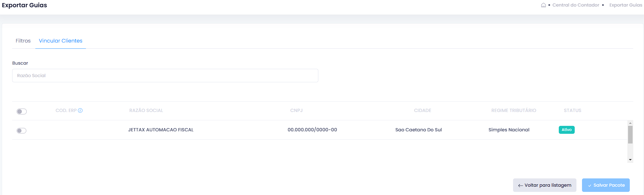Sort by RAZÃO SOCIAL column header
The width and height of the screenshot is (644, 195).
pyautogui.click(x=146, y=111)
